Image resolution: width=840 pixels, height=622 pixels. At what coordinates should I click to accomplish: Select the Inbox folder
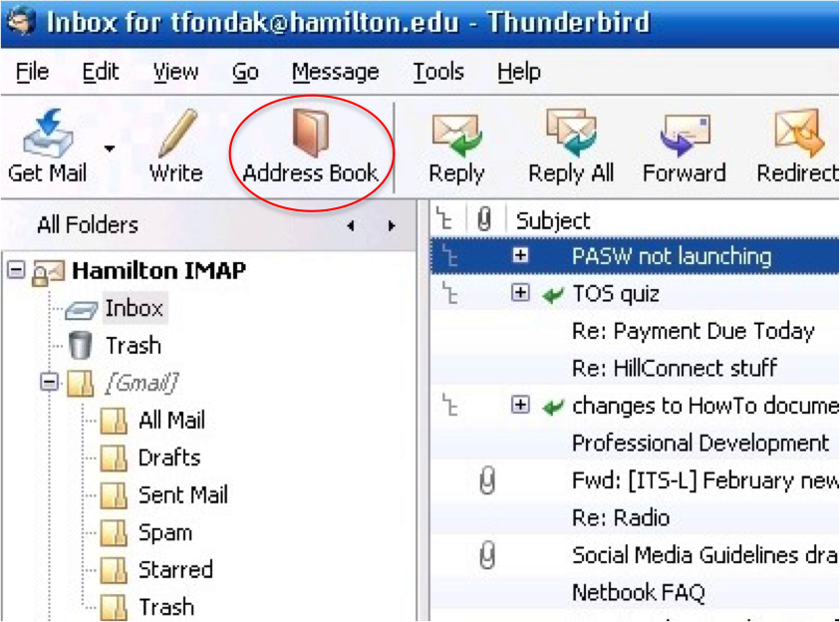(134, 308)
